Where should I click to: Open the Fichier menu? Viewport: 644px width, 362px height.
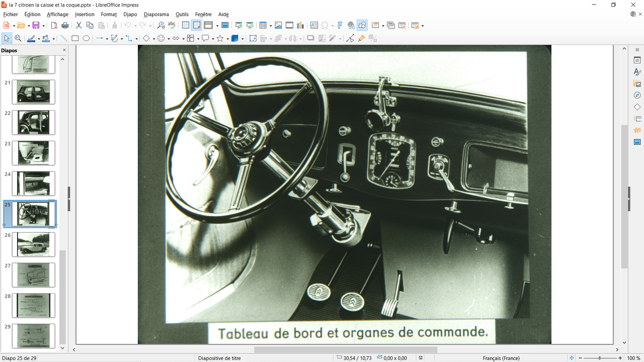click(x=11, y=15)
